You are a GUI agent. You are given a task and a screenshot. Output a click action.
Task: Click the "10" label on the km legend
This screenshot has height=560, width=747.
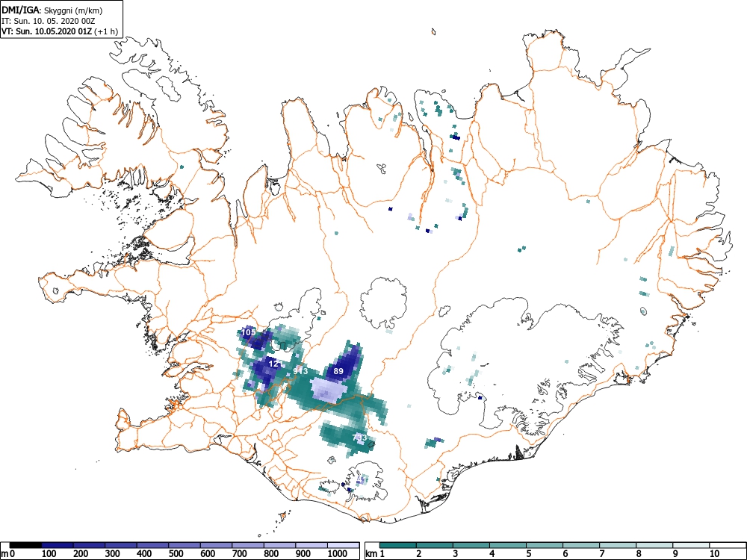coord(713,554)
